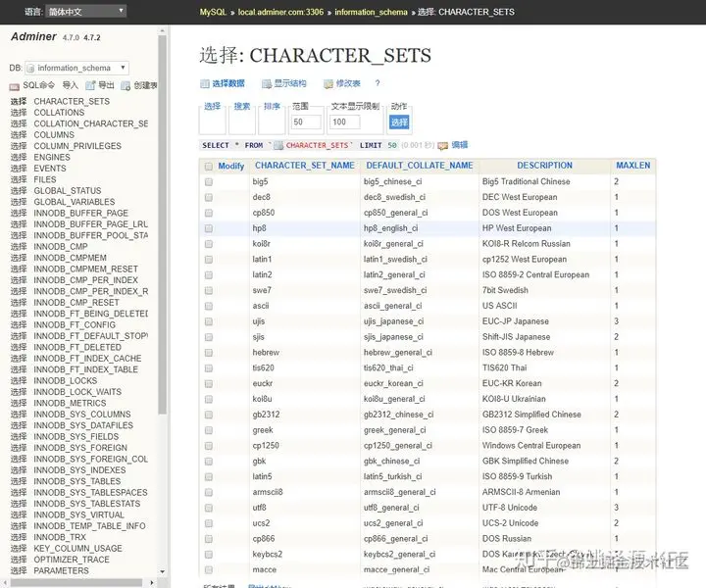Image resolution: width=706 pixels, height=588 pixels.
Task: Open the SQL命令 icon link
Action: coord(14,85)
